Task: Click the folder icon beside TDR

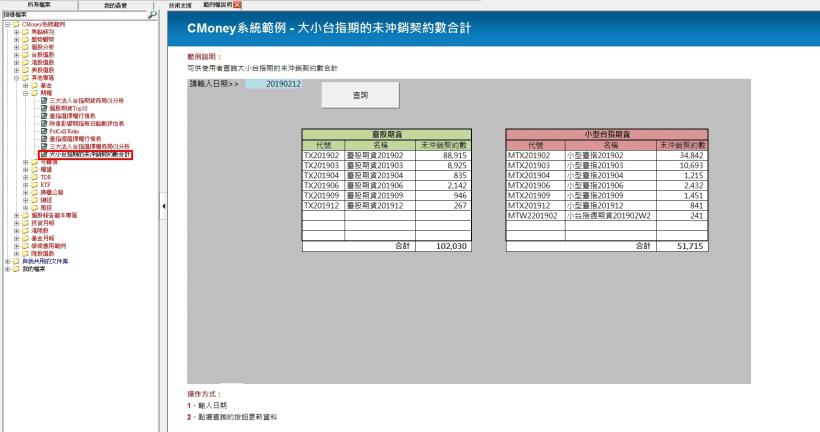Action: tap(35, 177)
